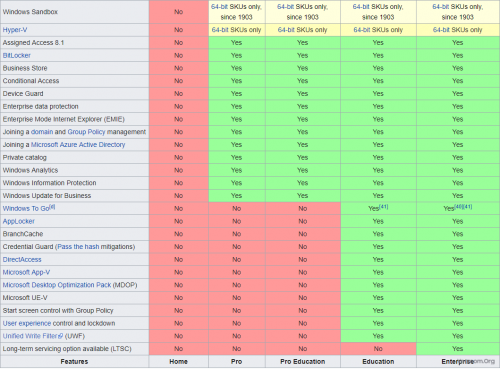
Task: Click 'Enterprise Mode Internet Explorer (EMIE)' text
Action: pos(64,119)
